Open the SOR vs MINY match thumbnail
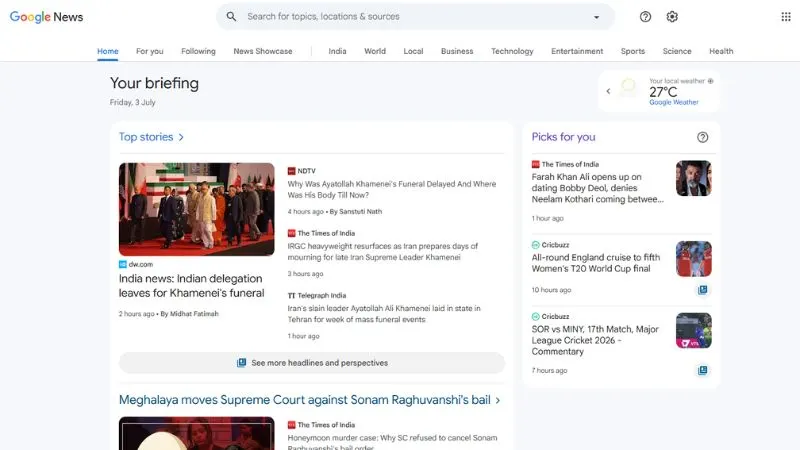The height and width of the screenshot is (450, 800). 693,330
